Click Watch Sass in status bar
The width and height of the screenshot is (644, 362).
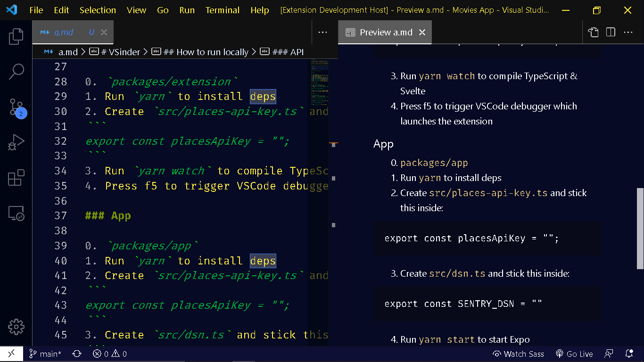pos(518,354)
